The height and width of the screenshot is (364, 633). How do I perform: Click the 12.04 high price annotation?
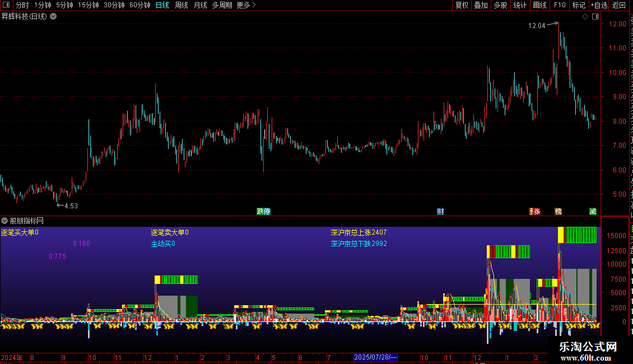tap(537, 26)
